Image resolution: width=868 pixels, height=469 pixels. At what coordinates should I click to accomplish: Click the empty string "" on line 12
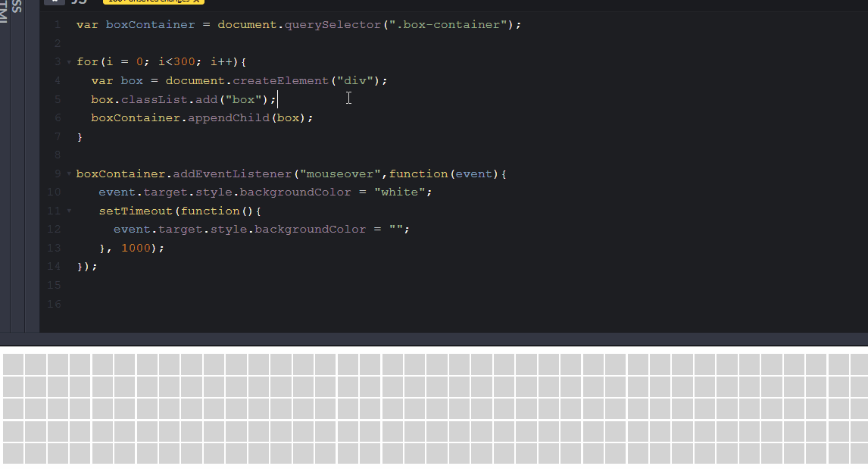coord(396,230)
